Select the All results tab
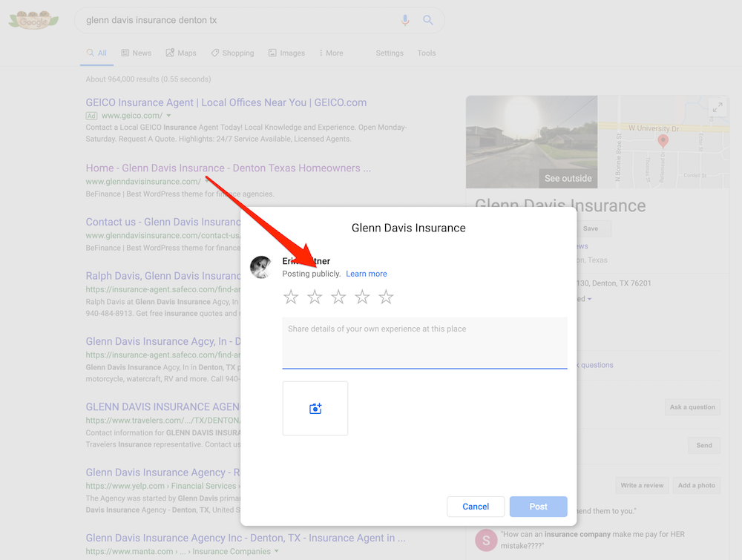Image resolution: width=742 pixels, height=560 pixels. [97, 53]
